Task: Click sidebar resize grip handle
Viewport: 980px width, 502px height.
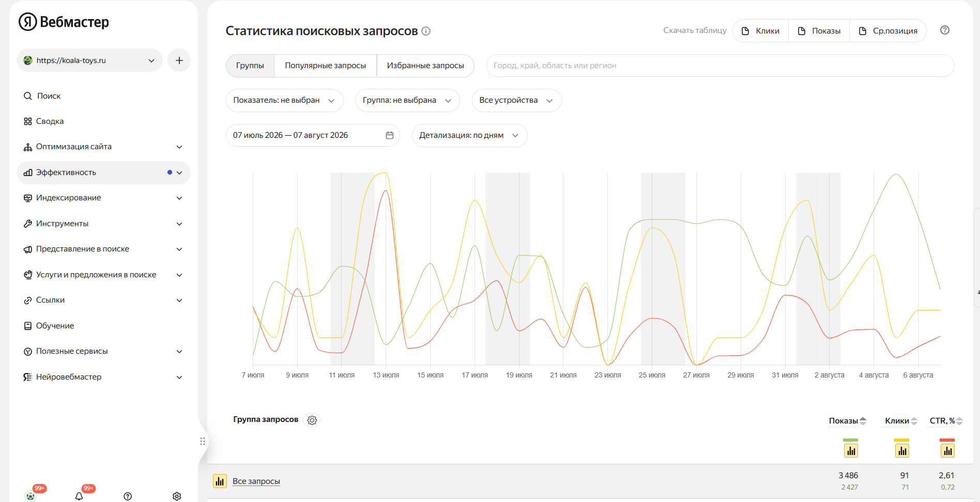Action: point(203,441)
